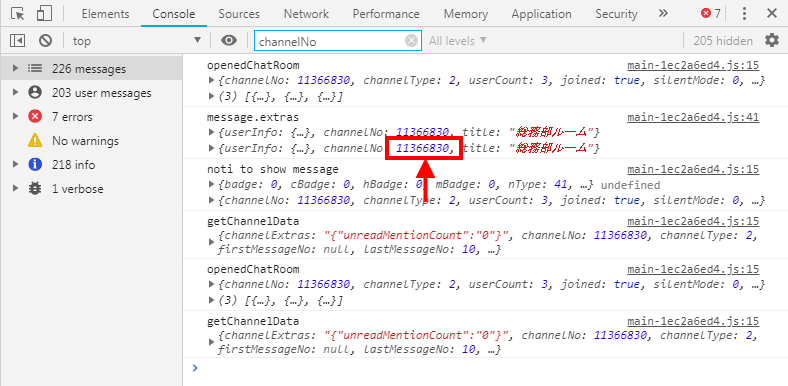
Task: Switch to the Network tab
Action: click(306, 14)
